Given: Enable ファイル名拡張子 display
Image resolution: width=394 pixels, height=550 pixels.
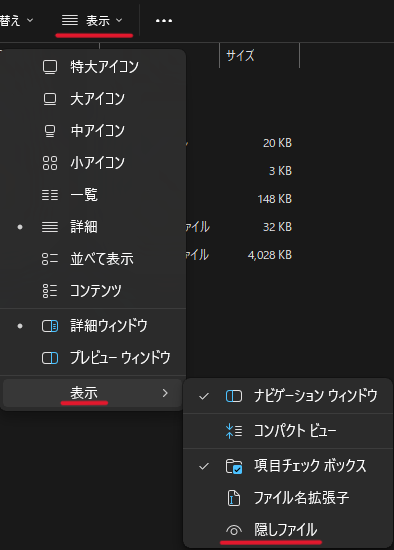Looking at the screenshot, I should pos(288,498).
